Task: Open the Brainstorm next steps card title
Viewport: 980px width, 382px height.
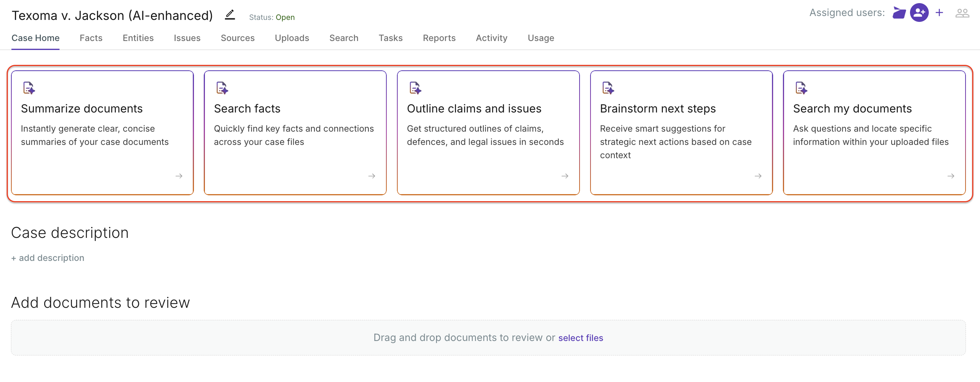Action: (658, 109)
